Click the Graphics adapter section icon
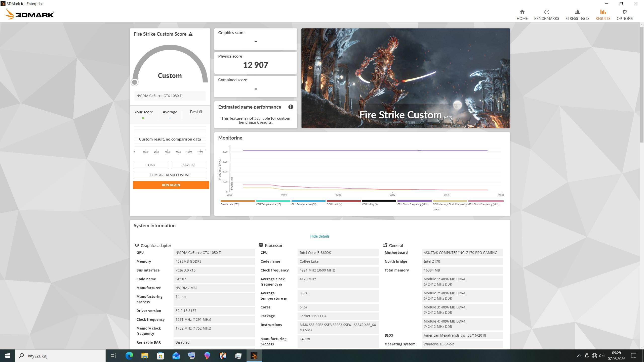This screenshot has width=644, height=362. coord(137,245)
